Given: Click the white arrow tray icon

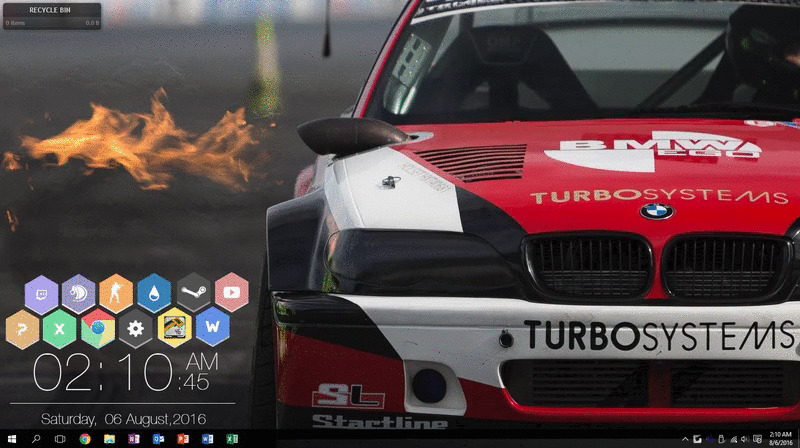Looking at the screenshot, I should [x=697, y=439].
